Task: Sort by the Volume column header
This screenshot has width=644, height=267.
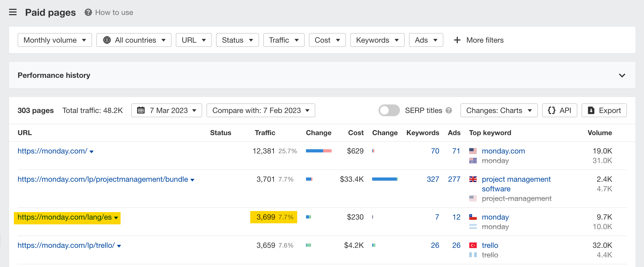Action: point(600,133)
